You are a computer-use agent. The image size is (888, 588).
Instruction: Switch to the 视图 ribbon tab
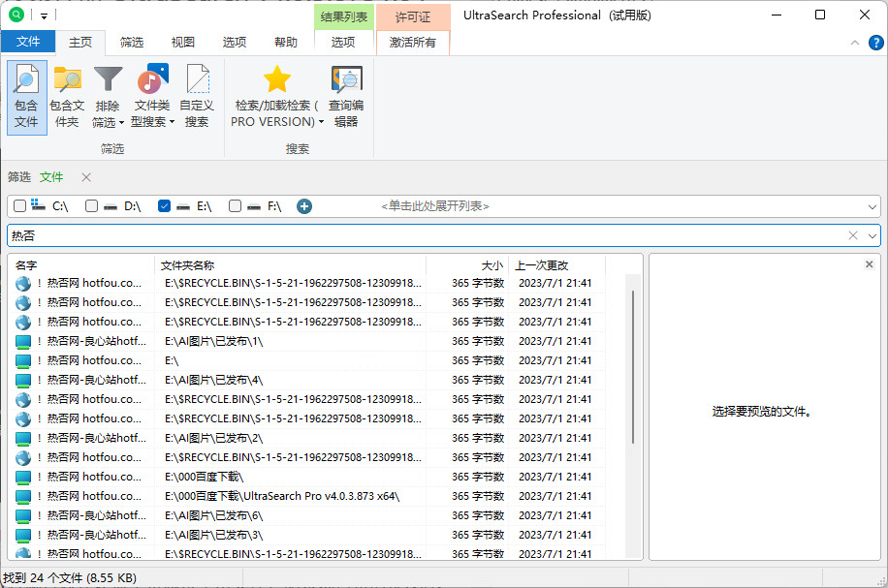[183, 43]
